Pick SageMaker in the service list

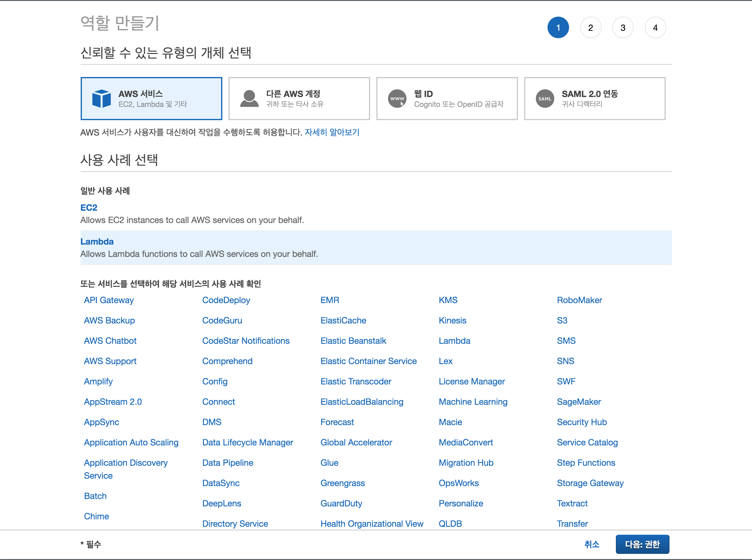tap(579, 402)
